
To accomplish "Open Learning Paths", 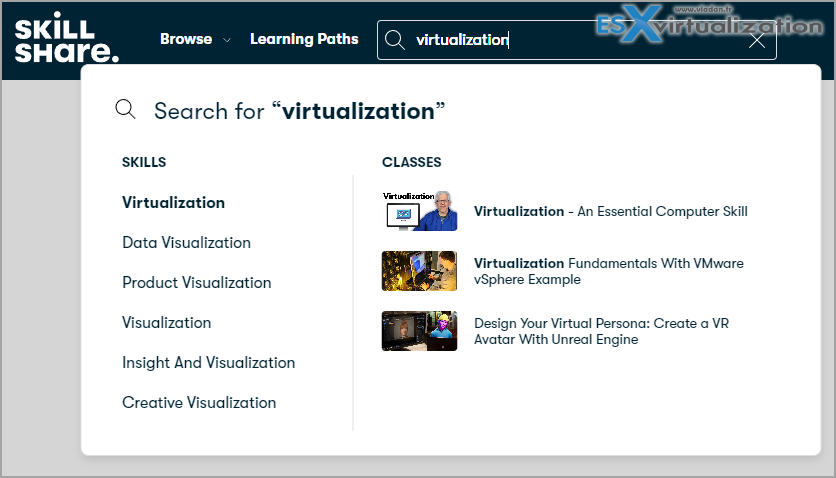I will pos(304,39).
